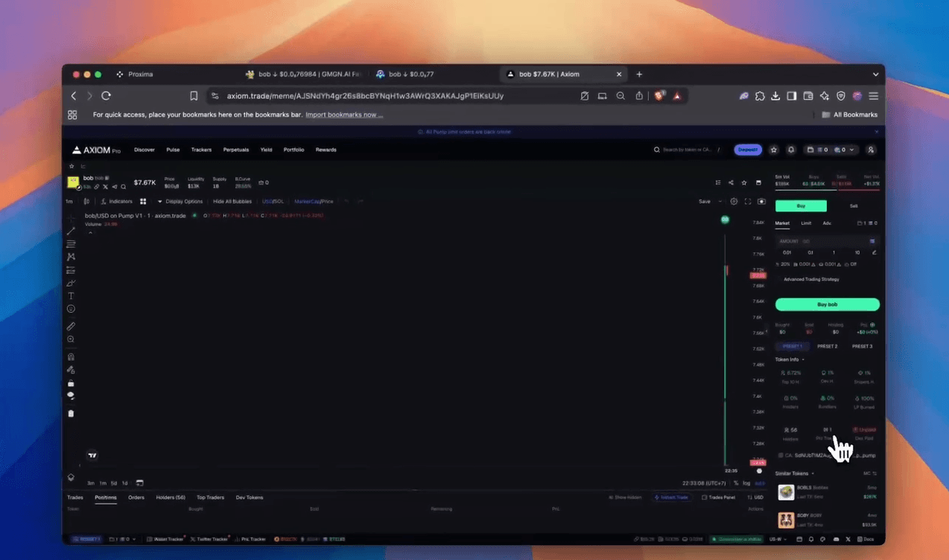Open the Top Traders tab
The width and height of the screenshot is (949, 560).
point(210,497)
